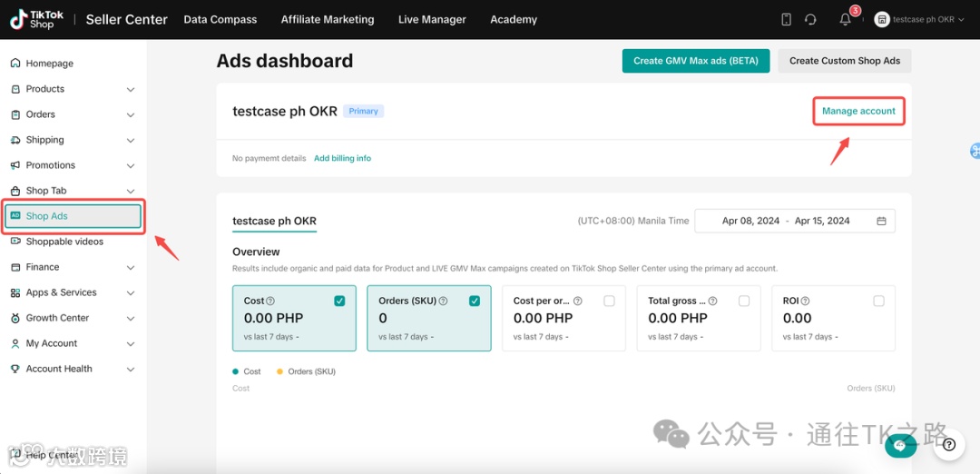Click the Cost info question icon
Viewport: 980px width, 474px height.
pos(270,301)
